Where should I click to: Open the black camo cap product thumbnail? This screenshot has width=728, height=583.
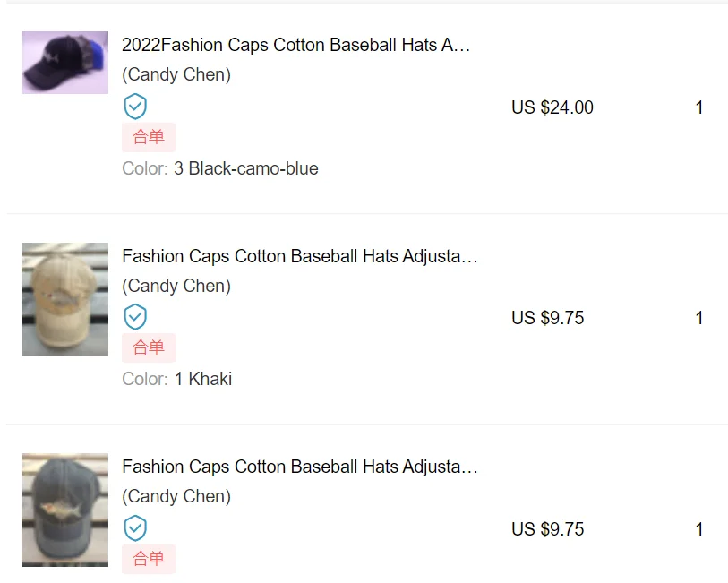click(x=64, y=62)
